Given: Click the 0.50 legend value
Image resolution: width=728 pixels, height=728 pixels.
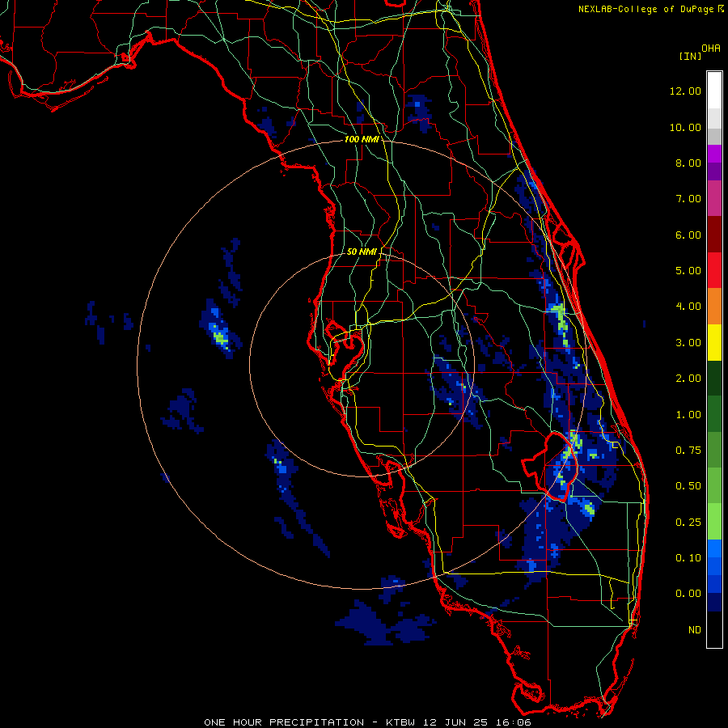Looking at the screenshot, I should [x=688, y=486].
